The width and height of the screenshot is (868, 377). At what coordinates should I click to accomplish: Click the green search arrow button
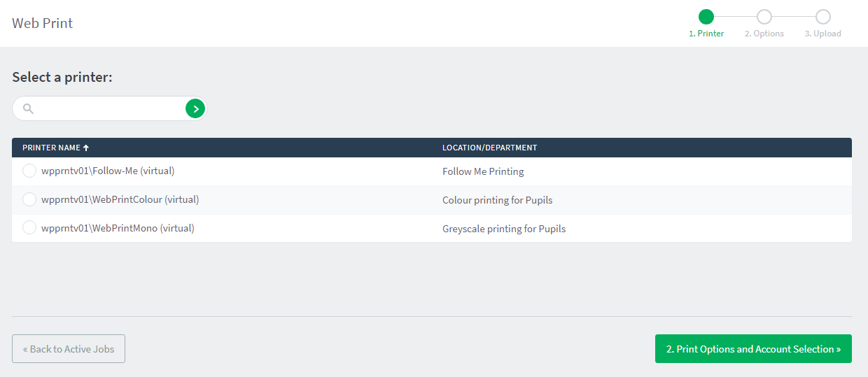[x=195, y=108]
